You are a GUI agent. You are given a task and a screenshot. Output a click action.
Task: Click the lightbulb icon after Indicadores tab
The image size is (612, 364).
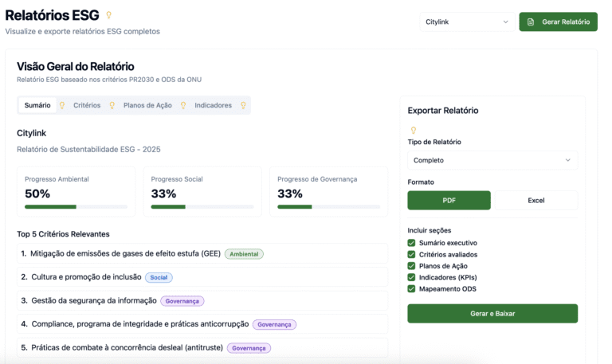243,105
